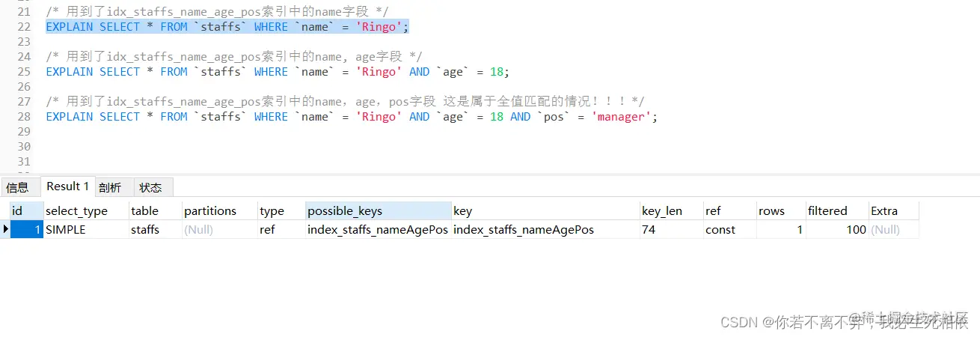Image resolution: width=980 pixels, height=337 pixels.
Task: Select the select_type column header
Action: [86, 210]
